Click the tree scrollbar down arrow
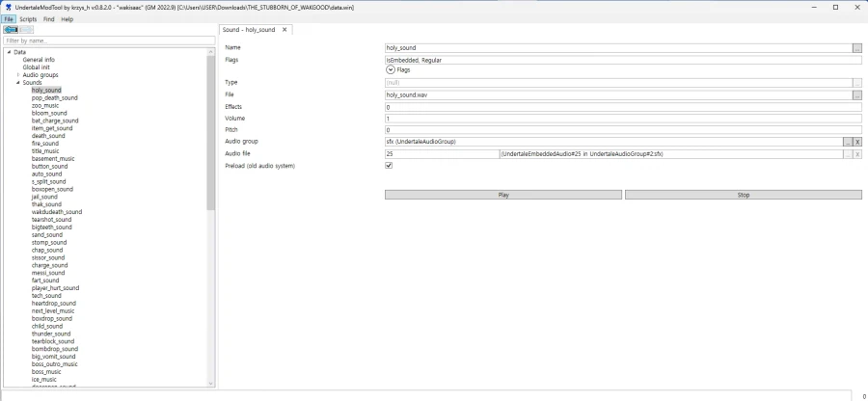868x401 pixels. click(211, 383)
